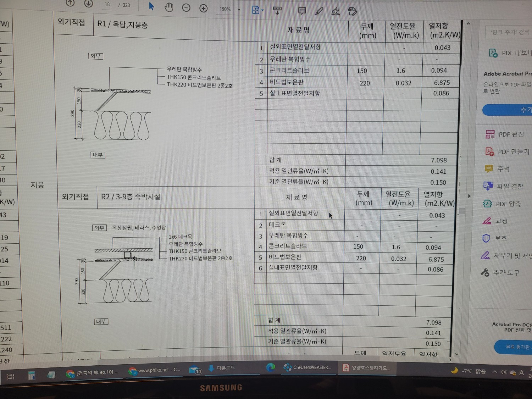
Task: Click the 무료 평가판 button
Action: (517, 347)
